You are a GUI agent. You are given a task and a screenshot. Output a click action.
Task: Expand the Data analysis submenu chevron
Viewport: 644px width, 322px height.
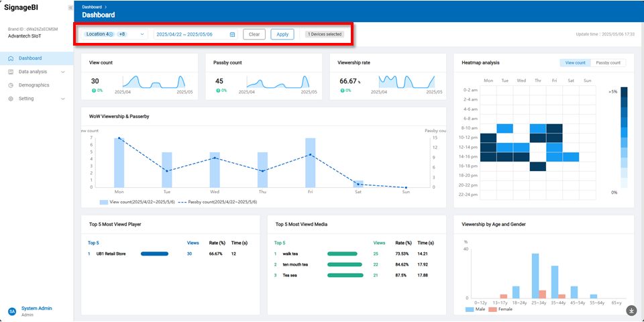[63, 72]
